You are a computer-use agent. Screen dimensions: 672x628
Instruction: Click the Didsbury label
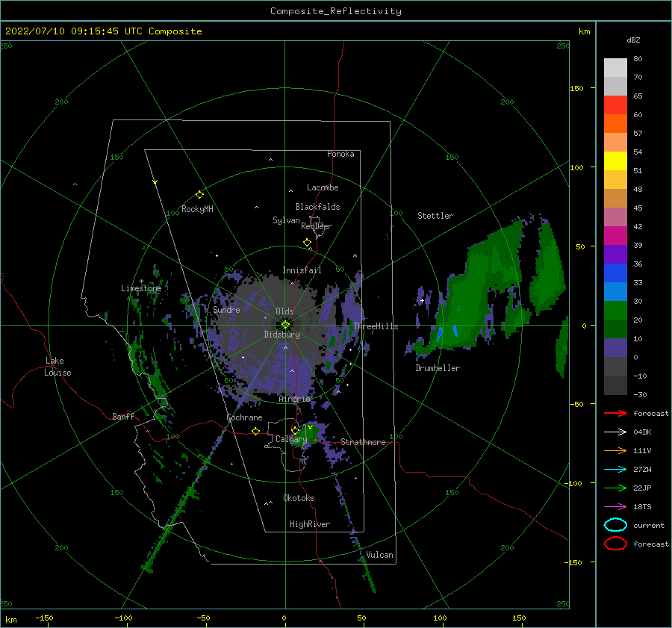click(281, 335)
